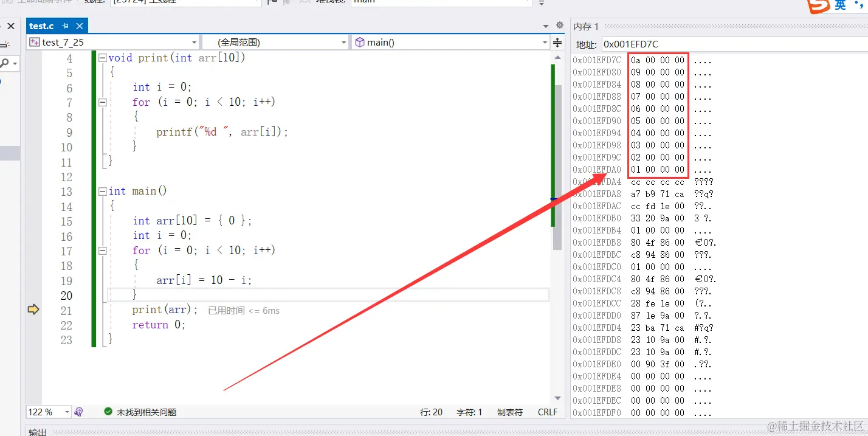Click the CRLF line ending setting

point(548,412)
